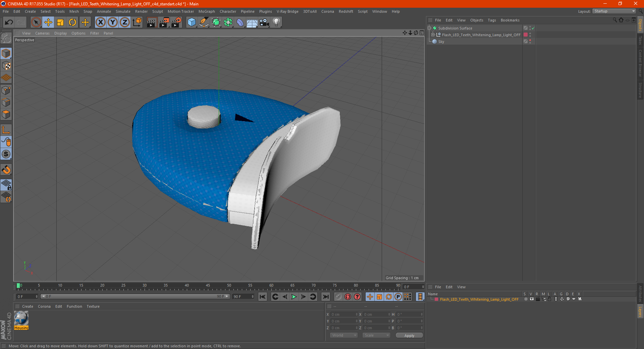Click the Undo arrow icon

coord(9,22)
